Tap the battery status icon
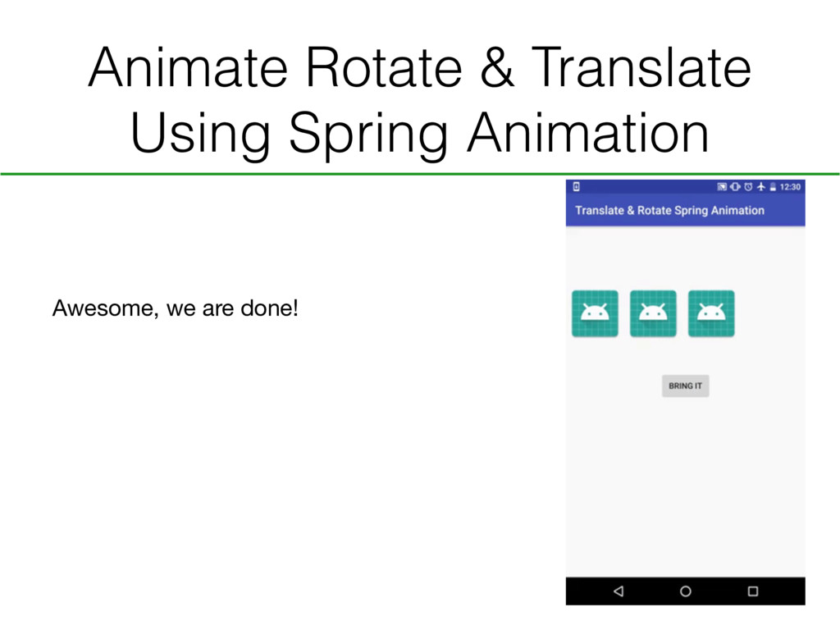 point(773,186)
